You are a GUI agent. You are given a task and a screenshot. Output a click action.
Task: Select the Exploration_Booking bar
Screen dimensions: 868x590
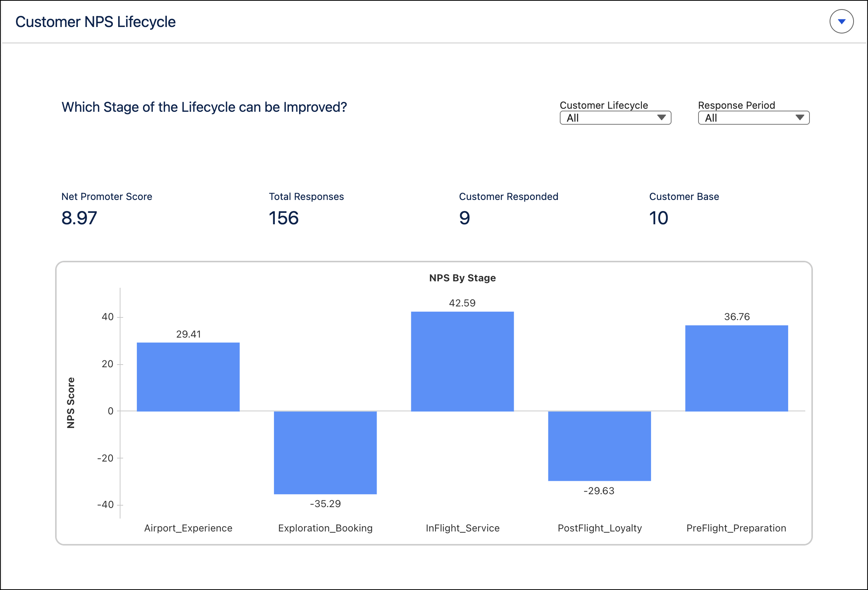pos(325,452)
